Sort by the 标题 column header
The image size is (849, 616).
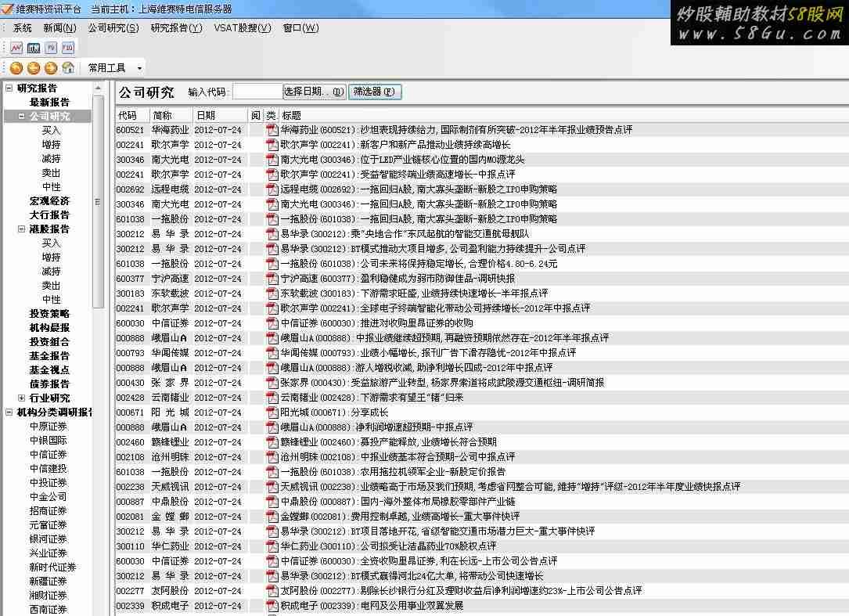(563, 115)
